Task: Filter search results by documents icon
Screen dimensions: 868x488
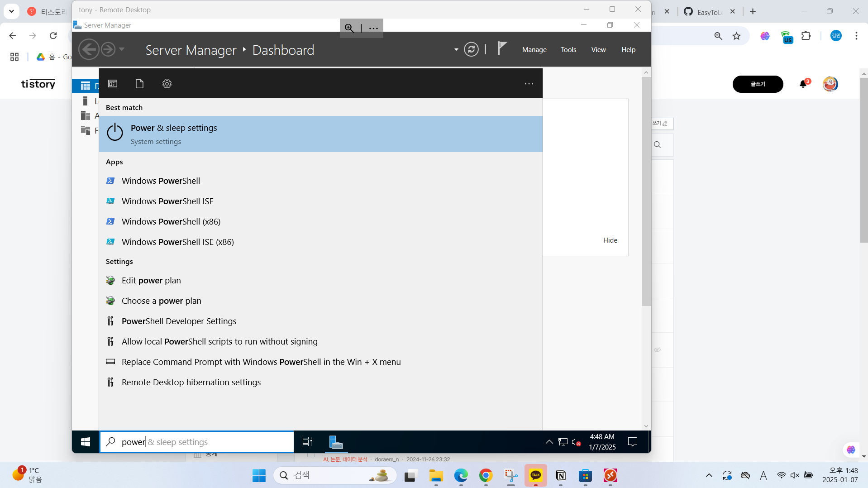Action: pyautogui.click(x=139, y=84)
